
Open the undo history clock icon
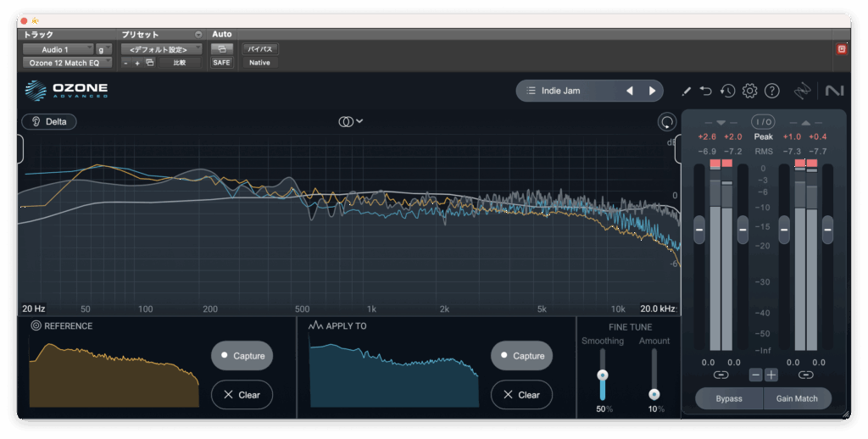pyautogui.click(x=727, y=91)
